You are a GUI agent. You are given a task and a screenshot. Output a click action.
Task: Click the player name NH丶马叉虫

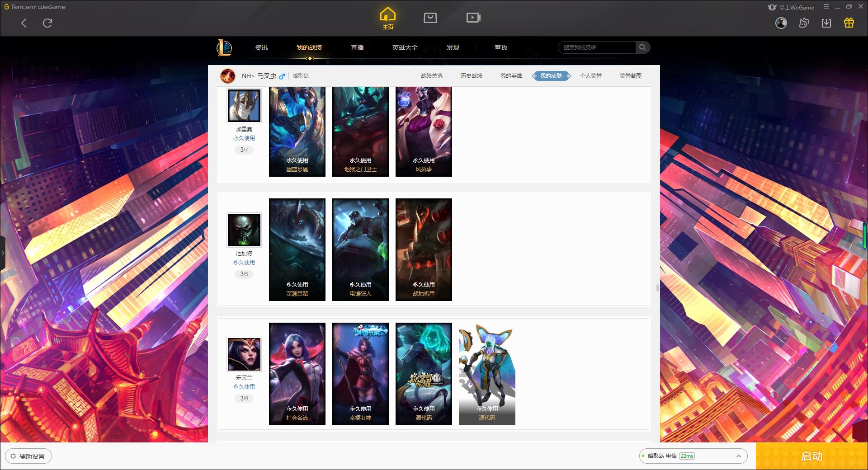click(x=259, y=76)
